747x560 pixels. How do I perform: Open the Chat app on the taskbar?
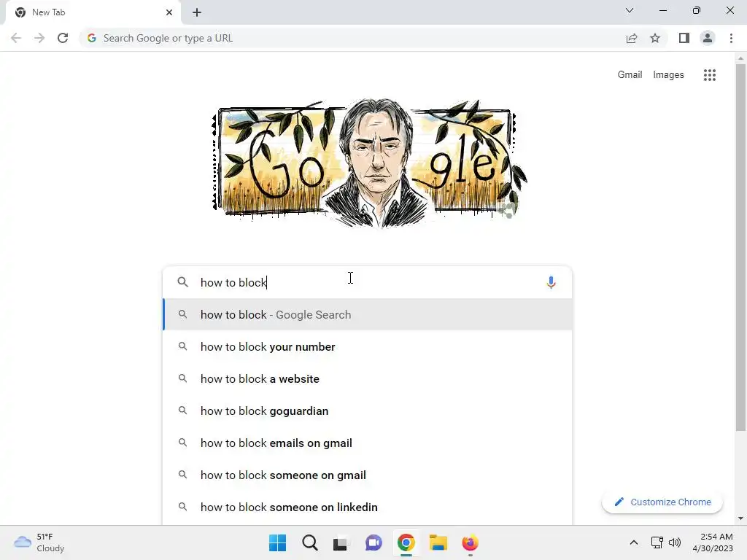(373, 542)
